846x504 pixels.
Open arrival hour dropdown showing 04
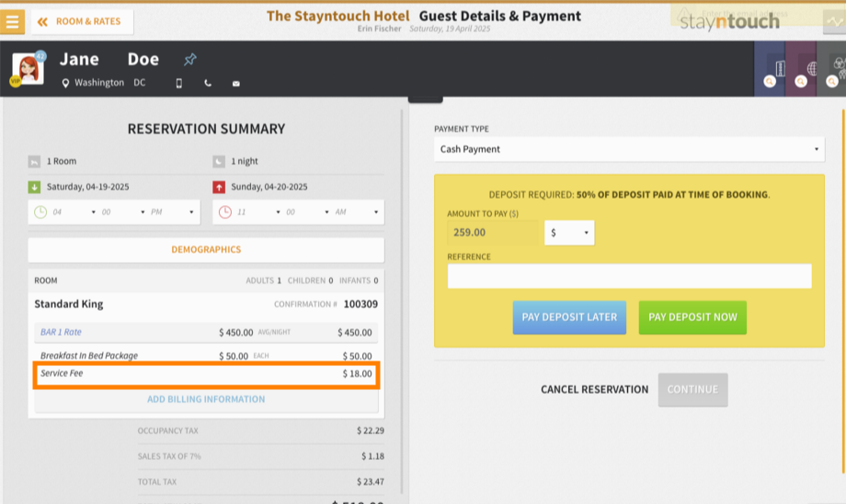click(74, 212)
